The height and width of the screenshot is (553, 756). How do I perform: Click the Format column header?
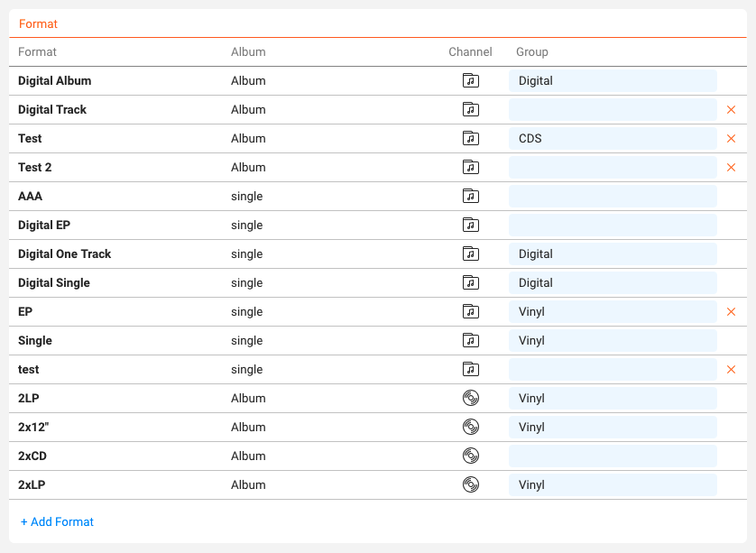[37, 51]
